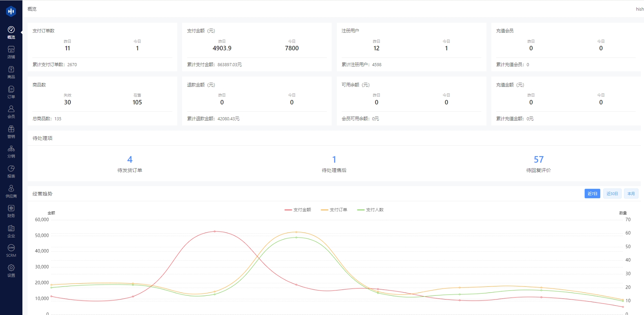Click the green line peak data point

click(x=296, y=237)
